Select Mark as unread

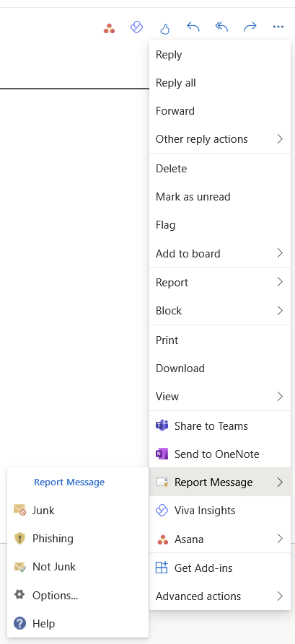(220, 197)
